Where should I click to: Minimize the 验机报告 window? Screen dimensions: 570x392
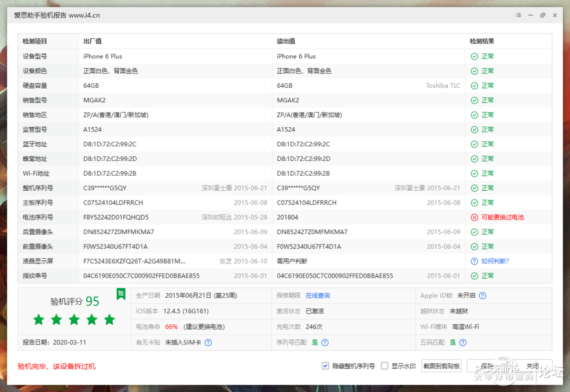pos(531,15)
